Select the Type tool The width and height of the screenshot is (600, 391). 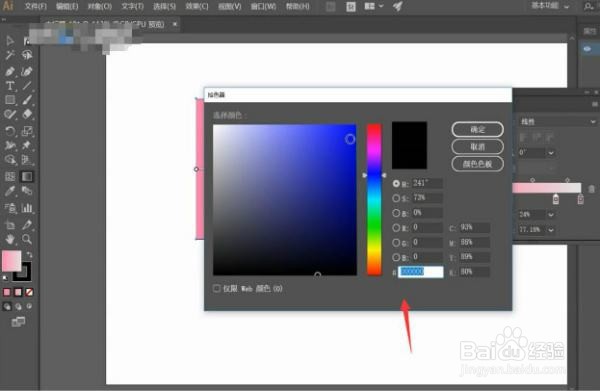click(x=10, y=86)
